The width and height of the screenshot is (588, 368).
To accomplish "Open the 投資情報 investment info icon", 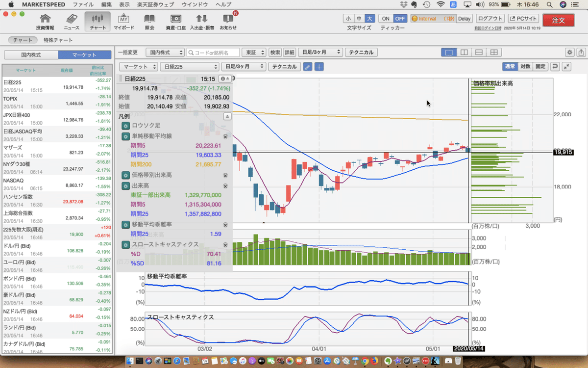I will [x=46, y=20].
